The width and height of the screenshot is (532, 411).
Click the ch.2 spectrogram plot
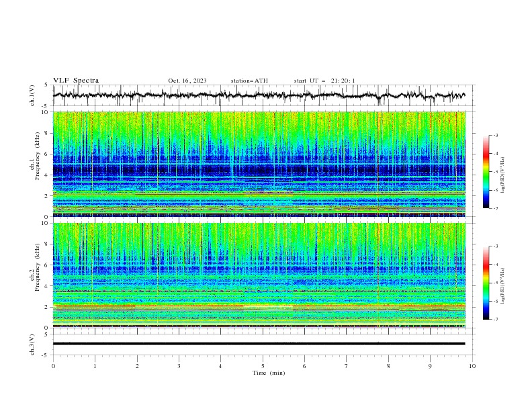click(259, 275)
